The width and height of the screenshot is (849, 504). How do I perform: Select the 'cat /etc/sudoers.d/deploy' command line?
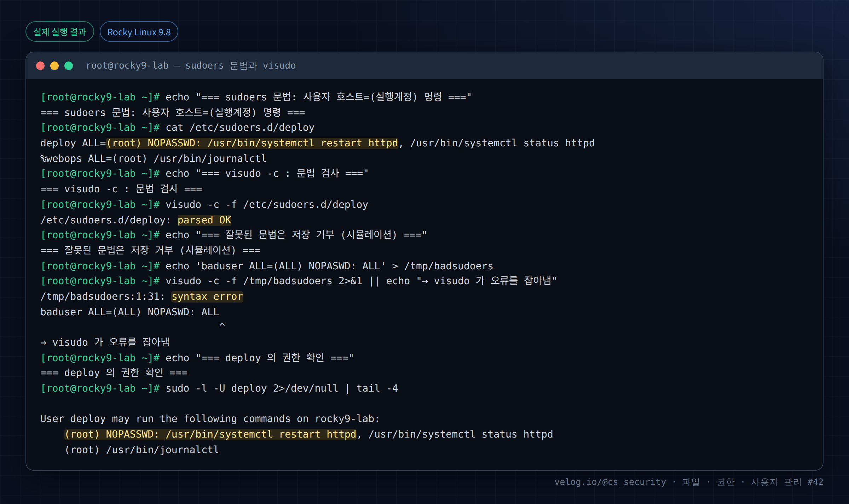tap(178, 128)
